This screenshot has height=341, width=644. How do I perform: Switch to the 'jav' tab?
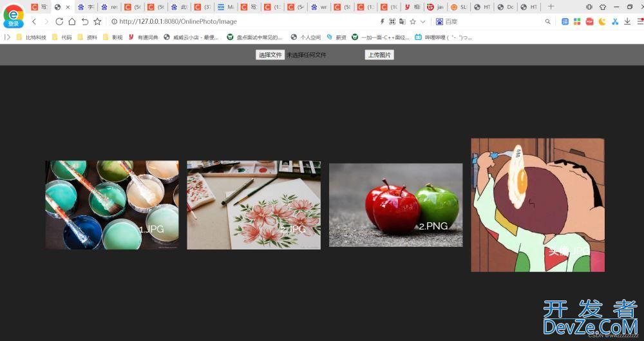pos(435,7)
